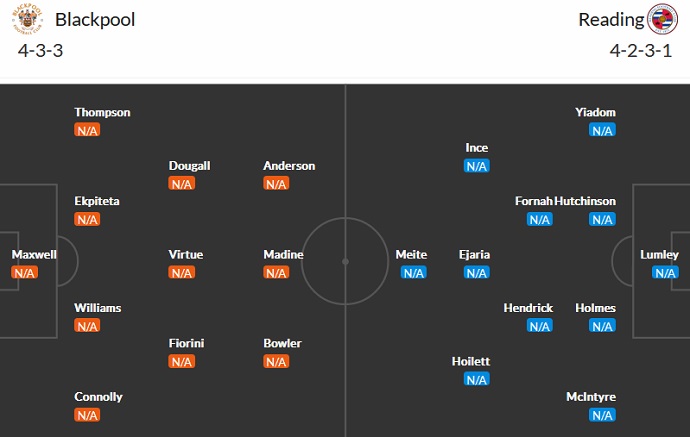Screen dimensions: 690x437
Task: Select Reading player Ince
Action: [x=477, y=148]
